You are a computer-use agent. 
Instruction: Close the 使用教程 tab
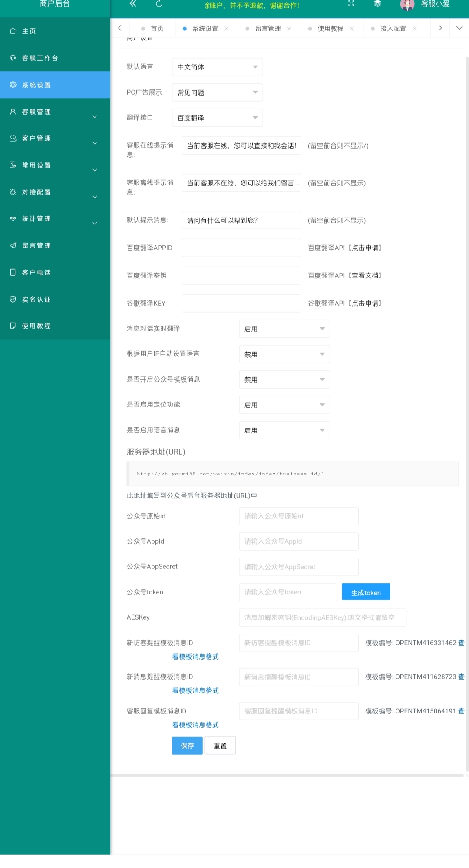click(x=352, y=29)
